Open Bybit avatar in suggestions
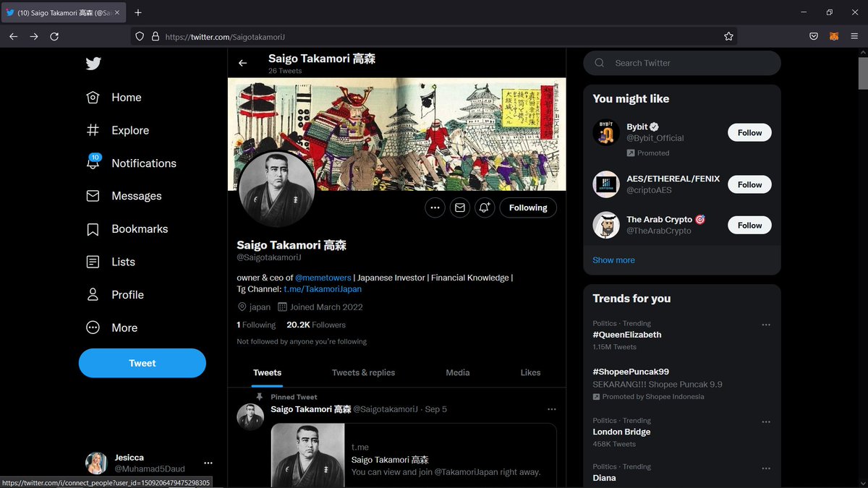This screenshot has height=488, width=868. (x=606, y=133)
